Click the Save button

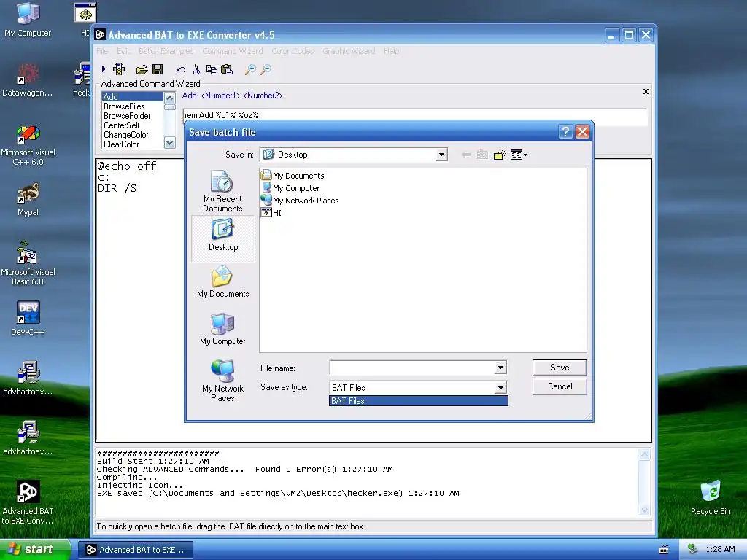click(560, 367)
